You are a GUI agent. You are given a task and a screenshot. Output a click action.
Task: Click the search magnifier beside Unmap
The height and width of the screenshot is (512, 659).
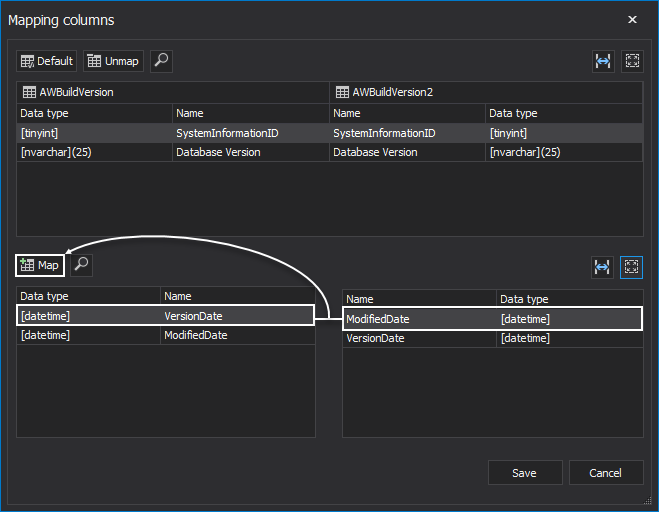pos(161,61)
